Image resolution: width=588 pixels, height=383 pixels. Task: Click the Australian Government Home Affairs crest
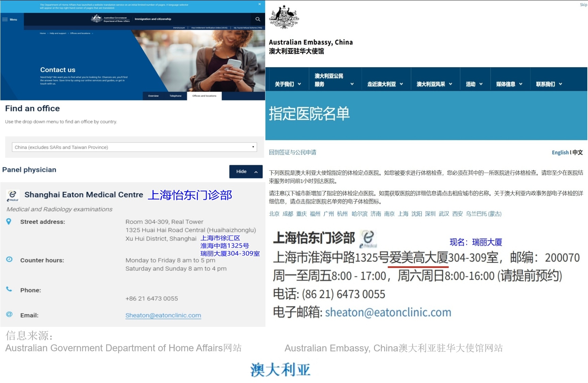97,19
